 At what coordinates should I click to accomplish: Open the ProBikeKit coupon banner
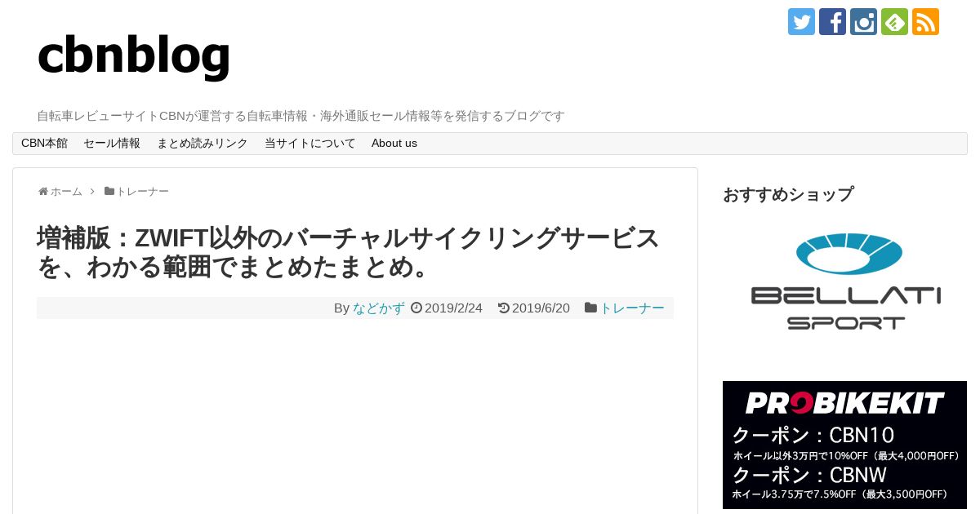point(845,445)
